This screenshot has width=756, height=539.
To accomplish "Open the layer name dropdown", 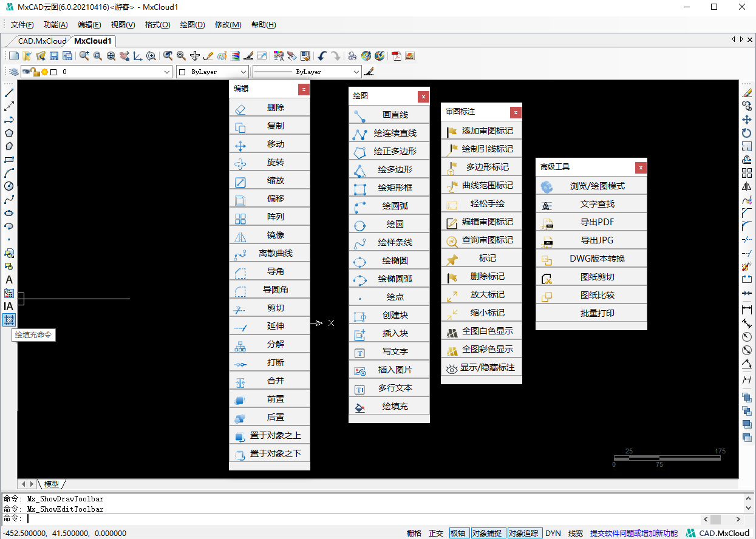I will click(x=168, y=72).
